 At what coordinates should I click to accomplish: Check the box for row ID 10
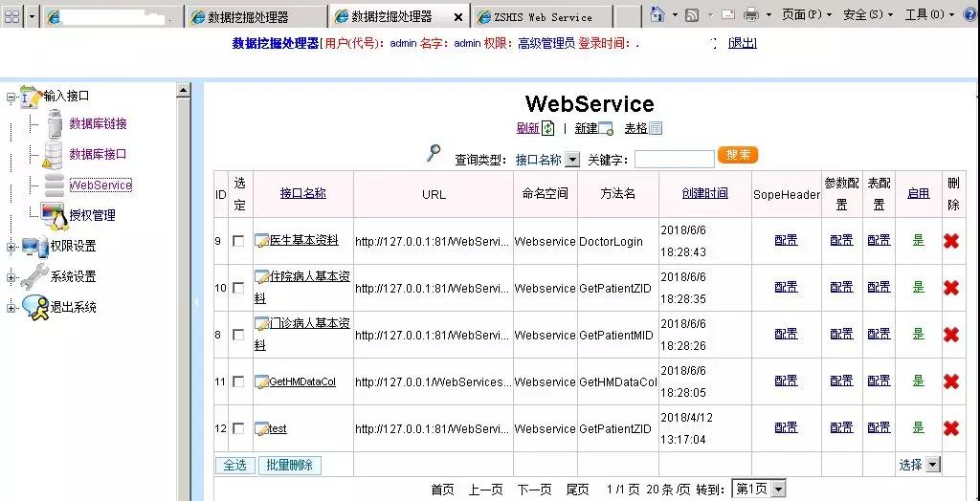(x=238, y=288)
